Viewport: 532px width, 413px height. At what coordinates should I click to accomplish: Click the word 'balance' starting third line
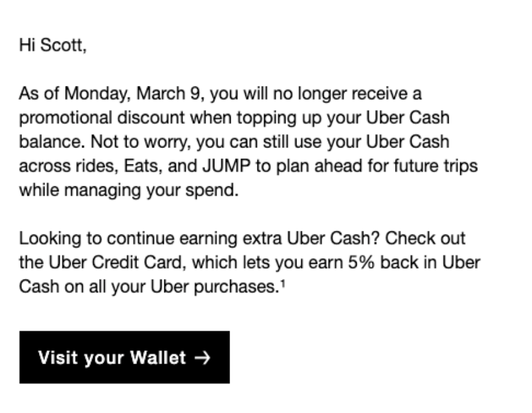(x=51, y=142)
